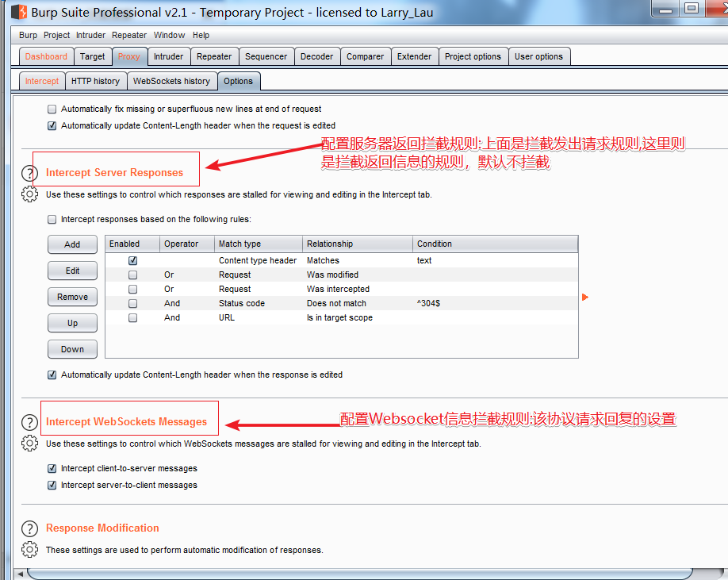Select the Proxy tab
This screenshot has height=580, width=728.
129,56
